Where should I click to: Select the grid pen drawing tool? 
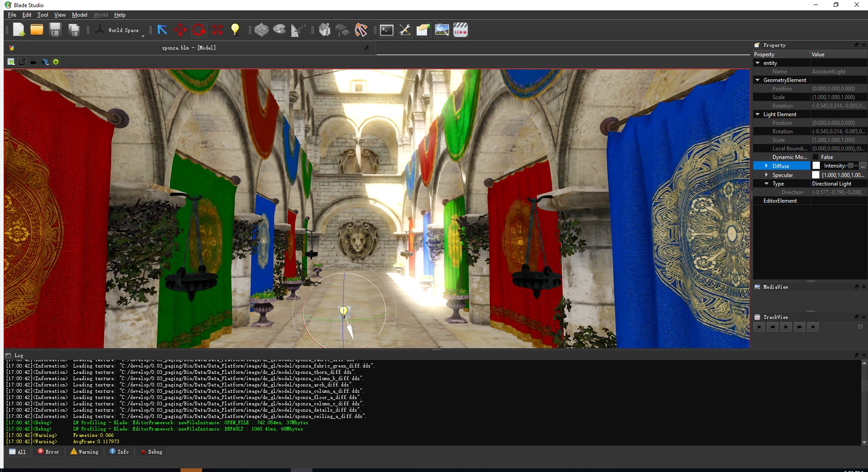coord(298,30)
